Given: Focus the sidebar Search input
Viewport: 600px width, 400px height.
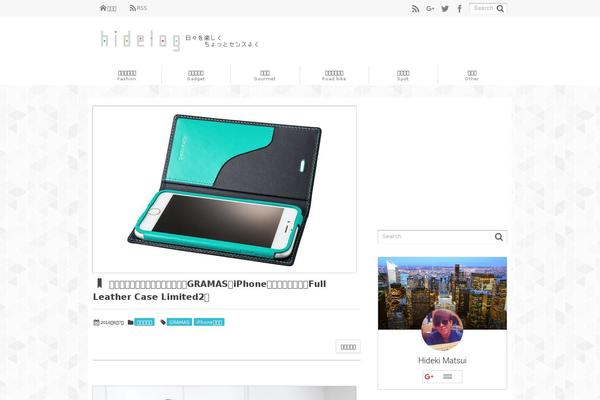Looking at the screenshot, I should 435,237.
